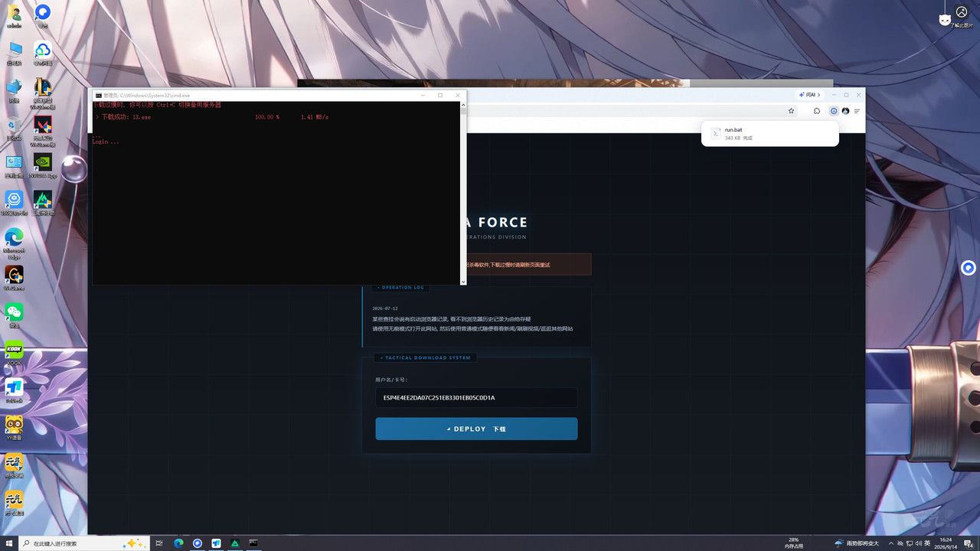Click the 用户名/卡号 input field

pyautogui.click(x=476, y=398)
